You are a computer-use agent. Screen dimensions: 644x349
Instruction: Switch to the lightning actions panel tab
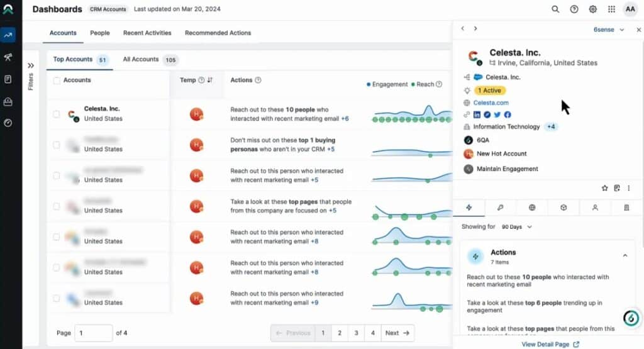click(x=469, y=208)
